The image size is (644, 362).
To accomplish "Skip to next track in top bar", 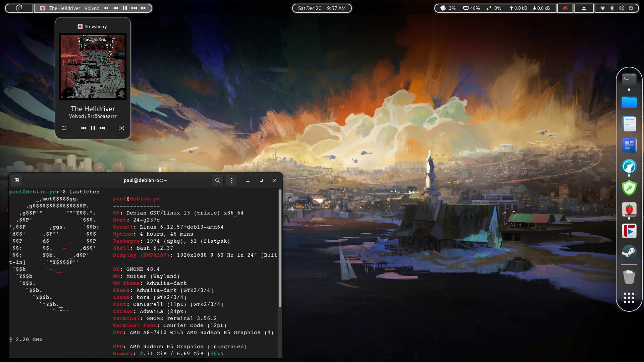I will point(134,8).
